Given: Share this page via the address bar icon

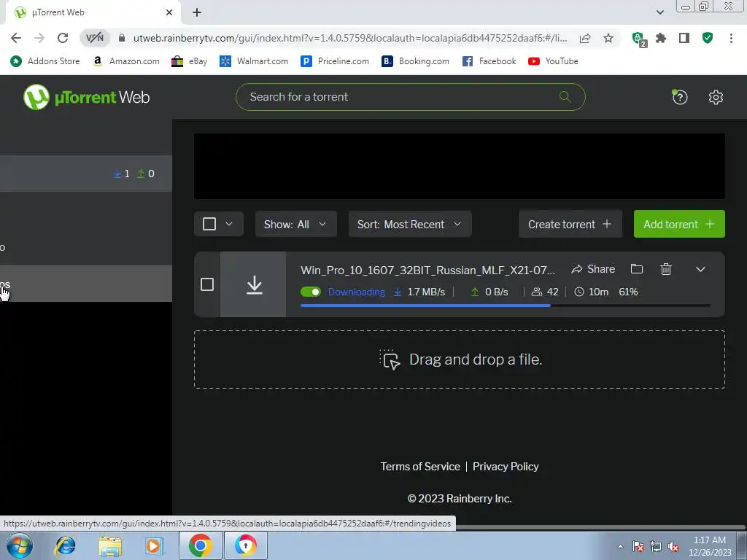Looking at the screenshot, I should pos(585,38).
